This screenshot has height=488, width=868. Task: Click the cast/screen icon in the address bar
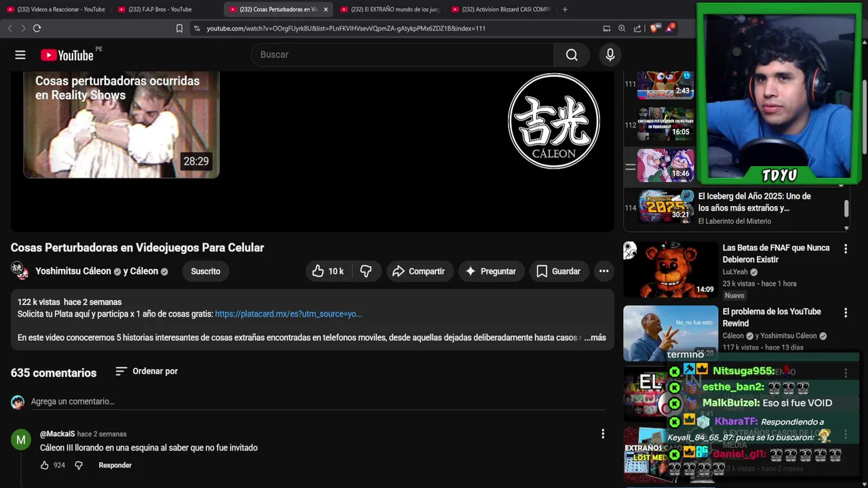pos(606,28)
